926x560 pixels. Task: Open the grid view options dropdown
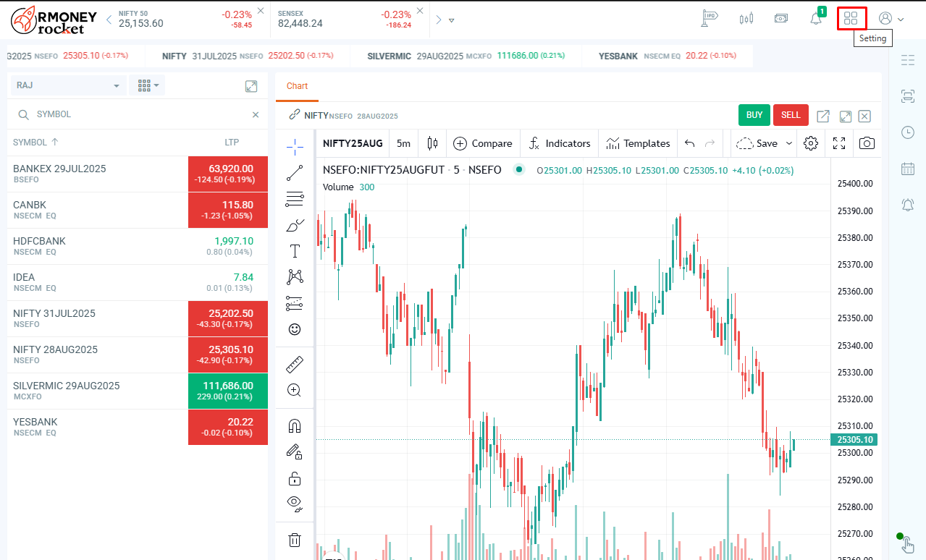click(147, 85)
